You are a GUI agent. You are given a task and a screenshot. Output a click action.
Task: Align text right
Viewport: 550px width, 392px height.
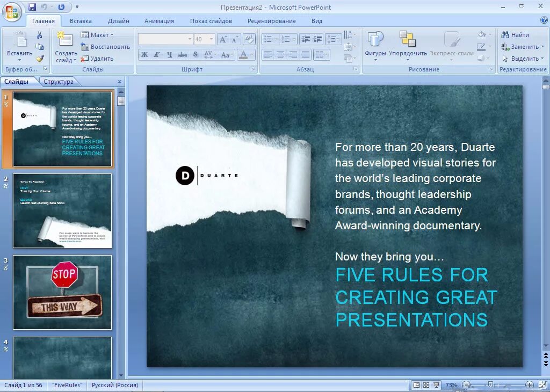click(293, 55)
